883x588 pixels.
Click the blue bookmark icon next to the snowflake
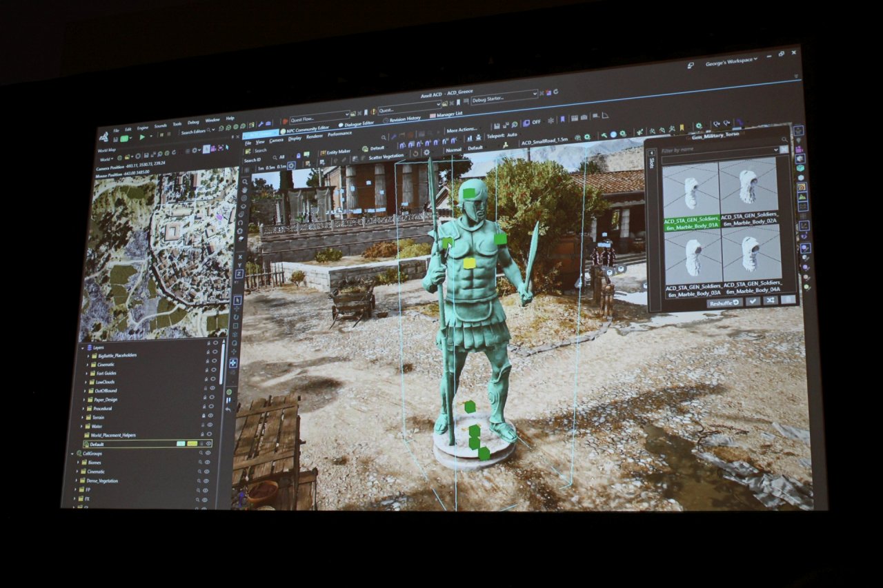tap(562, 119)
